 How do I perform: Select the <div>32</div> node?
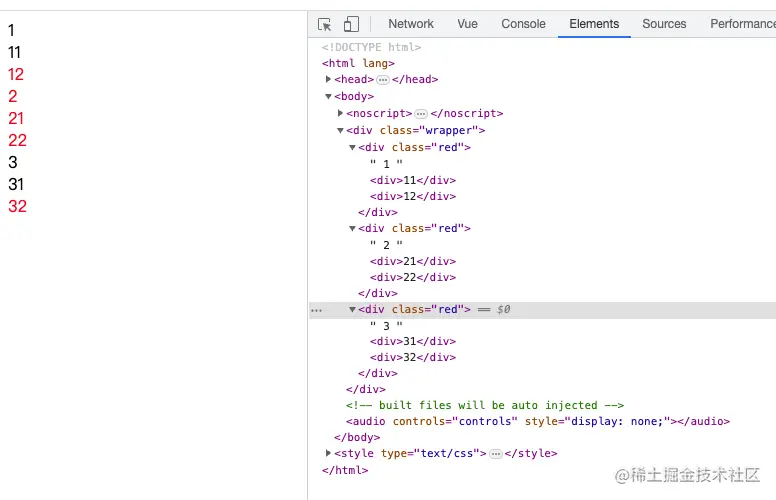click(413, 357)
